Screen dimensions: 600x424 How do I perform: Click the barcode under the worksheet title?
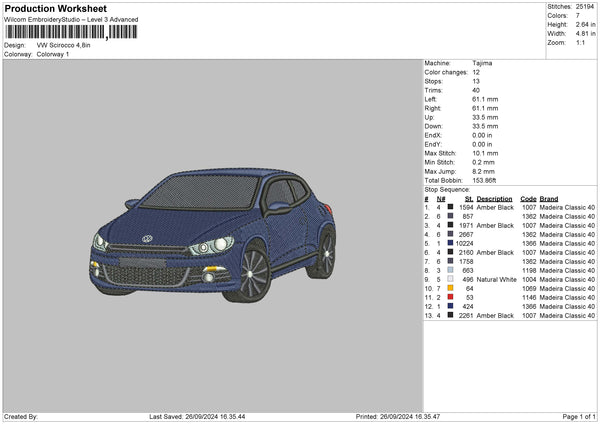[x=68, y=34]
